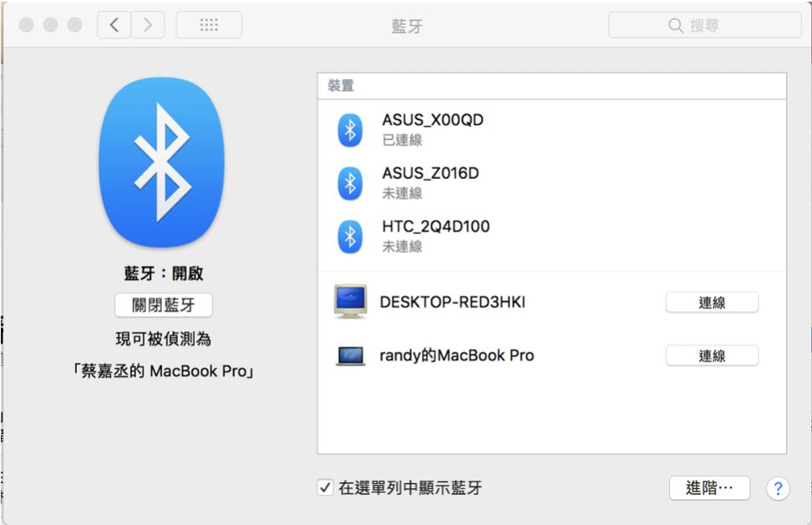Click the 藍牙 window title
812x525 pixels.
point(407,26)
